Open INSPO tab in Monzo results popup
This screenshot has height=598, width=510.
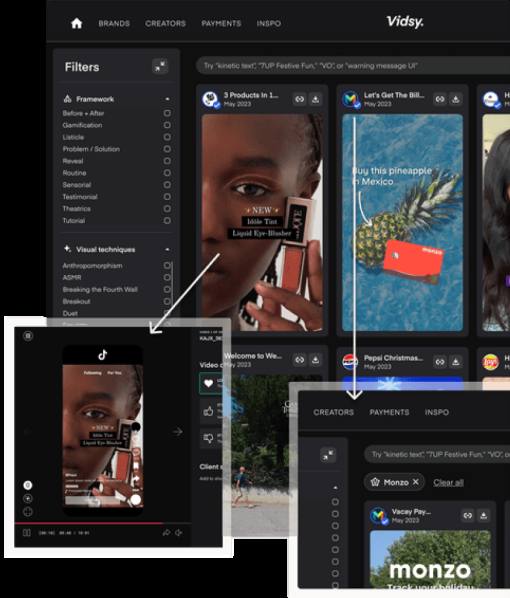[437, 412]
